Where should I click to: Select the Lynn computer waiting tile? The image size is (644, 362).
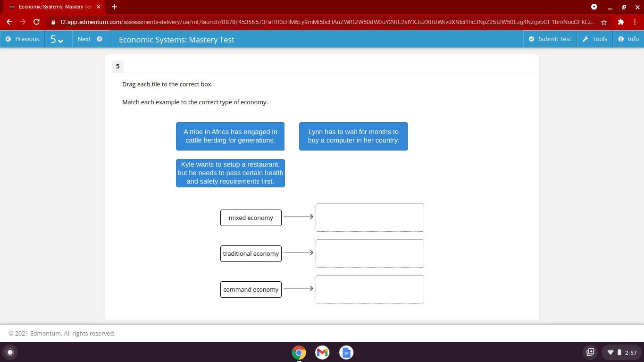[x=353, y=136]
